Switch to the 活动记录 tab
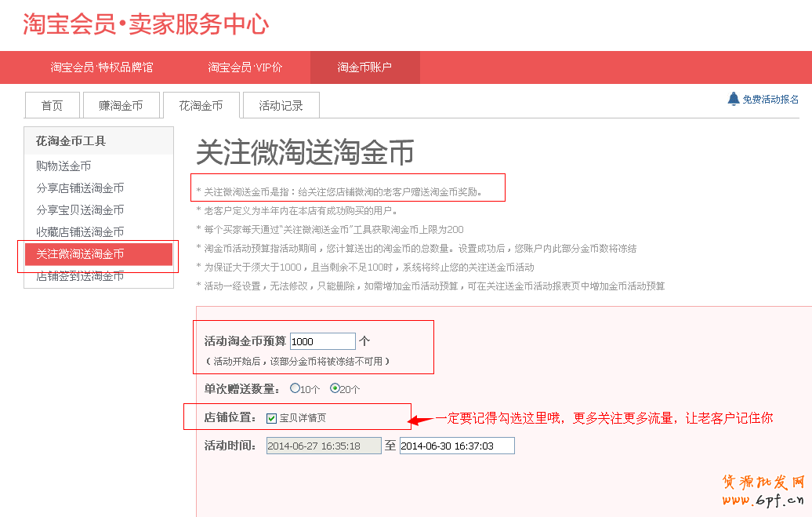812x517 pixels. coord(281,104)
